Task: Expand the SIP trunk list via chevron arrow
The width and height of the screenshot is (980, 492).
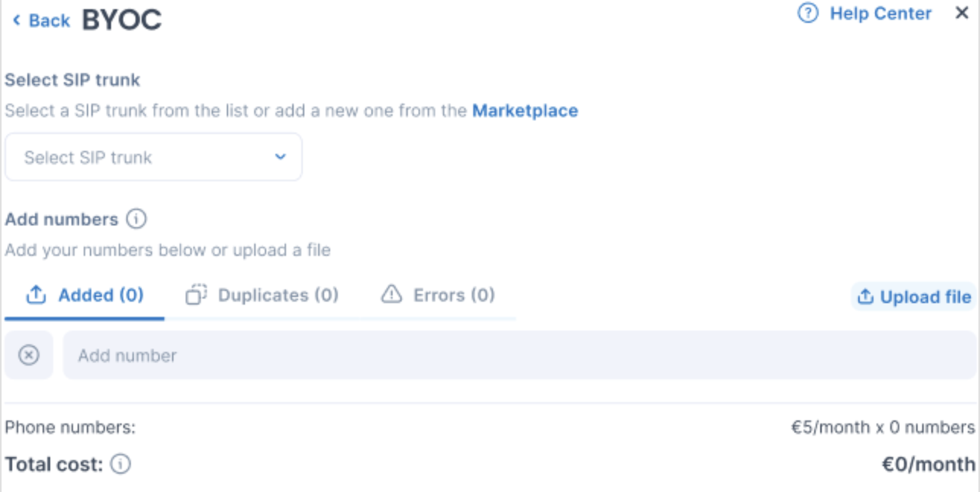Action: click(x=280, y=158)
